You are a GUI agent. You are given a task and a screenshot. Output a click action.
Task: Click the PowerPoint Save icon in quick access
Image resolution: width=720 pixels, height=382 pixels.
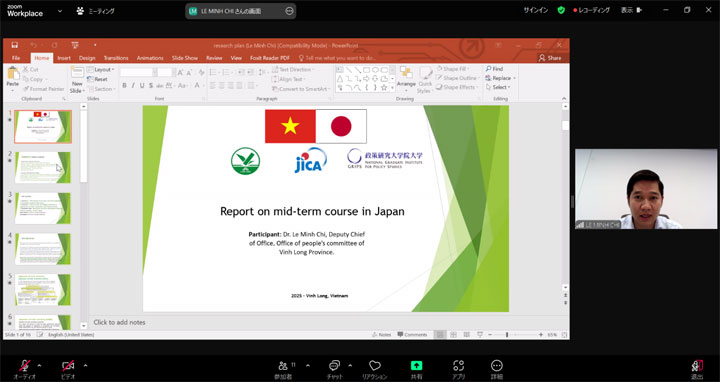pyautogui.click(x=14, y=45)
